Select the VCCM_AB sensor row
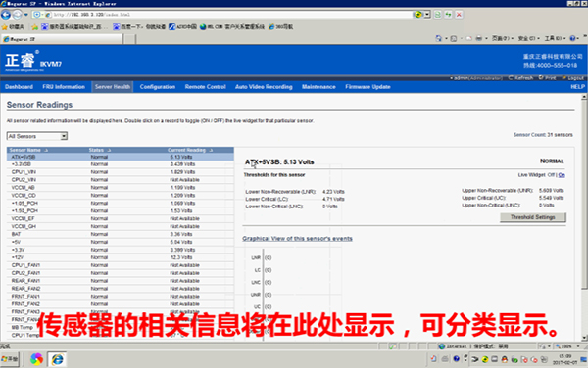 [121, 188]
